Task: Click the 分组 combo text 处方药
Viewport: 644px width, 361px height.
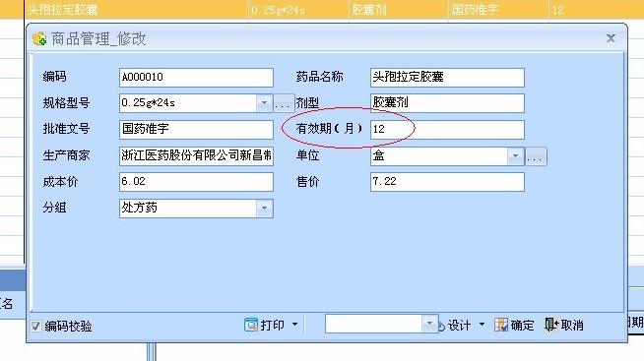Action: [139, 208]
